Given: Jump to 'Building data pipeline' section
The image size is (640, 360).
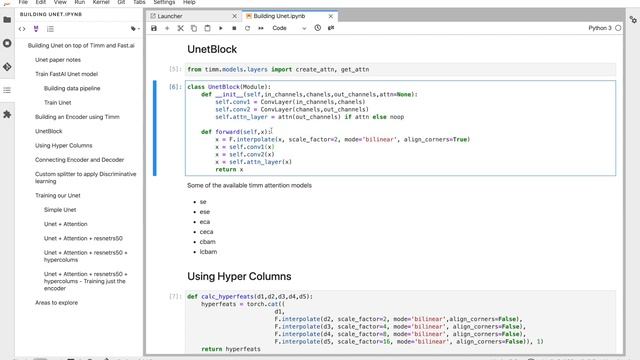Looking at the screenshot, I should pyautogui.click(x=72, y=89).
